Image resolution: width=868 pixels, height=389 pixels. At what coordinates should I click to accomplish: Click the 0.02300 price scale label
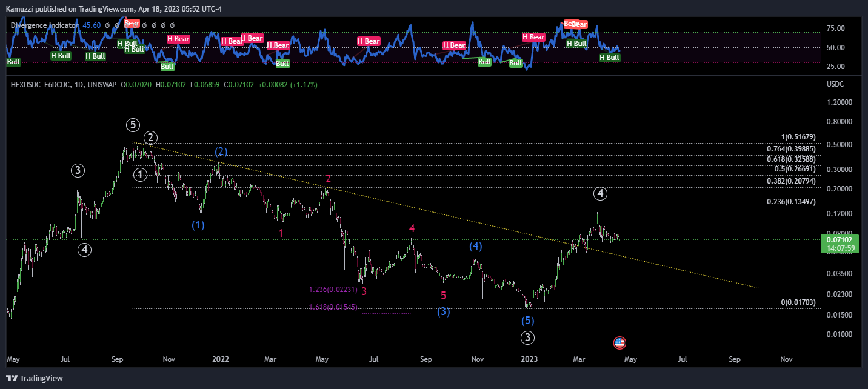click(x=839, y=294)
